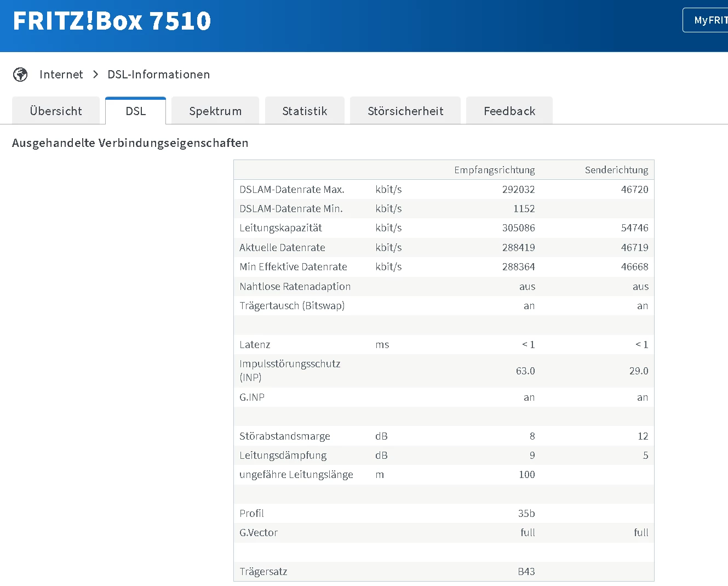Select the Trägertausch (Bitswap) label

292,306
